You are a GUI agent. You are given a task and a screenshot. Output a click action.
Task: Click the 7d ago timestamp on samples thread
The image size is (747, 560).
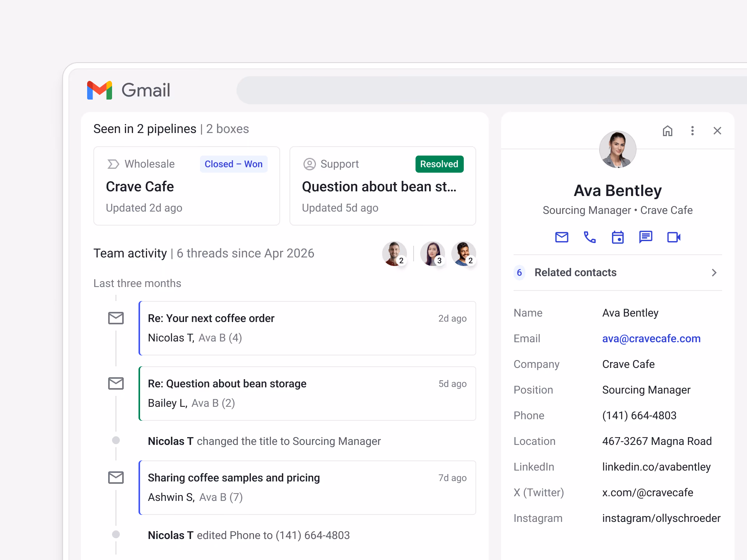point(452,478)
